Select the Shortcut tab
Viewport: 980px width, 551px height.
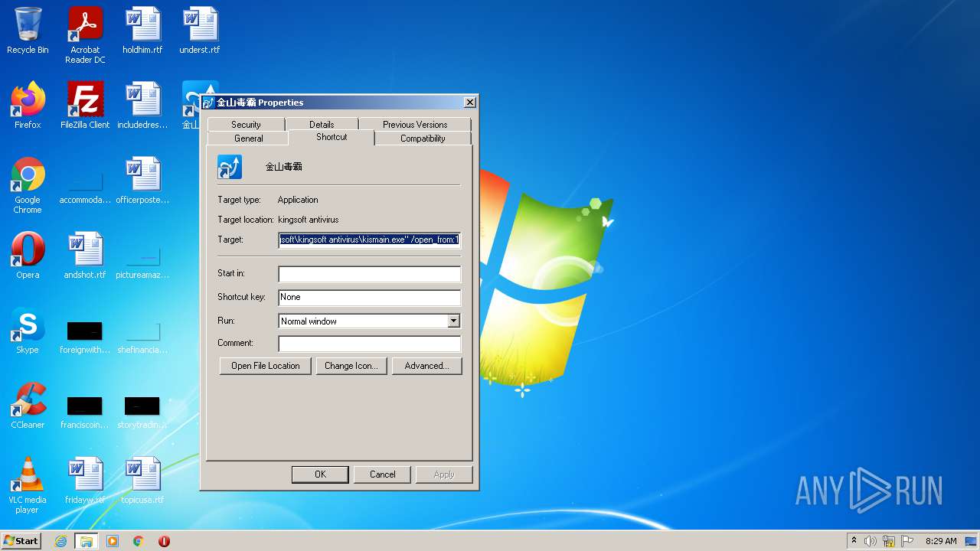coord(332,137)
